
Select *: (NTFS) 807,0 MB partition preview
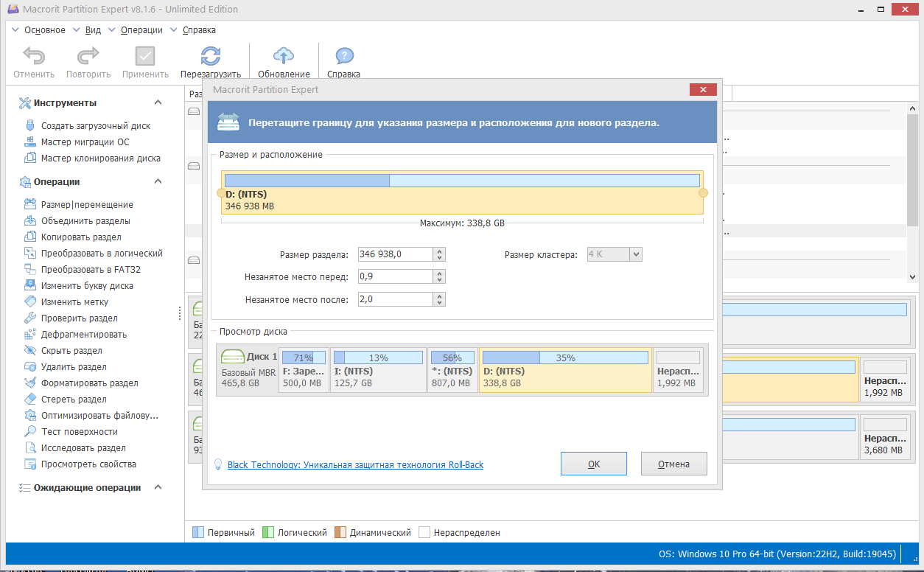452,369
